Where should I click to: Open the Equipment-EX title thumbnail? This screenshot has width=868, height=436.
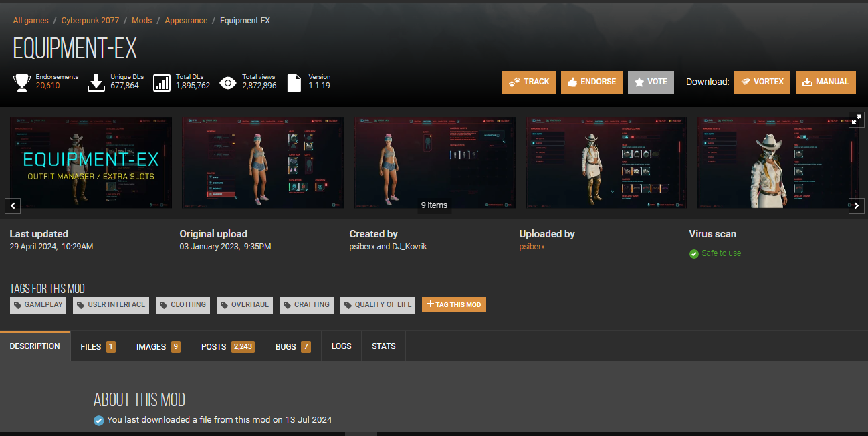click(91, 162)
